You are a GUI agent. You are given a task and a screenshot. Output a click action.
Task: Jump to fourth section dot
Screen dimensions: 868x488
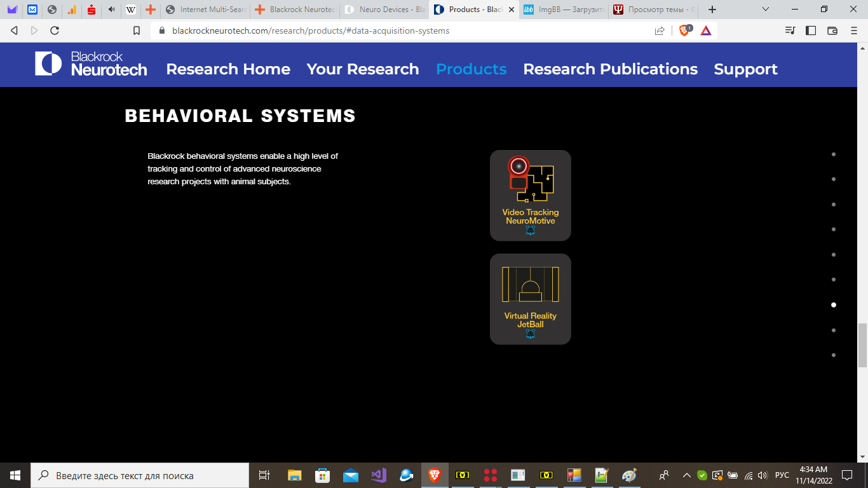[834, 229]
